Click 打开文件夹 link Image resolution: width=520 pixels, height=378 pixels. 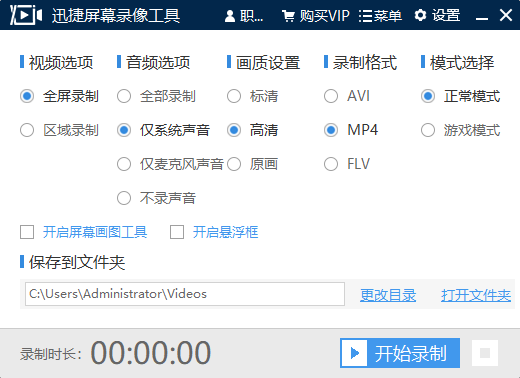(x=476, y=295)
